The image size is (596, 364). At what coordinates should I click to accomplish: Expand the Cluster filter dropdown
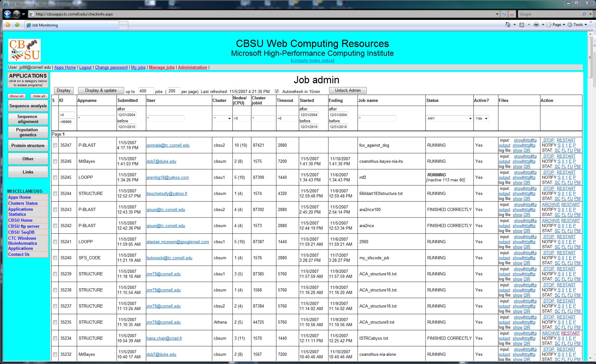pyautogui.click(x=222, y=118)
